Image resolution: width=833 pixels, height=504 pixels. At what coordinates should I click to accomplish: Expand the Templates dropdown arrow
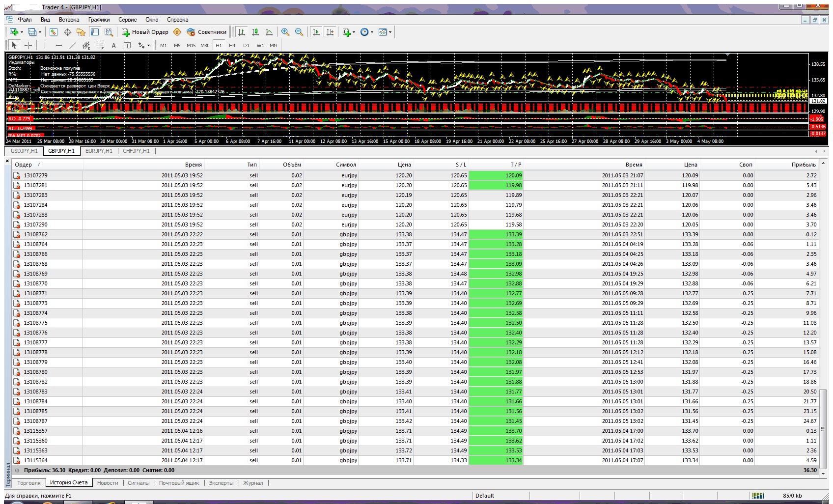click(x=390, y=32)
